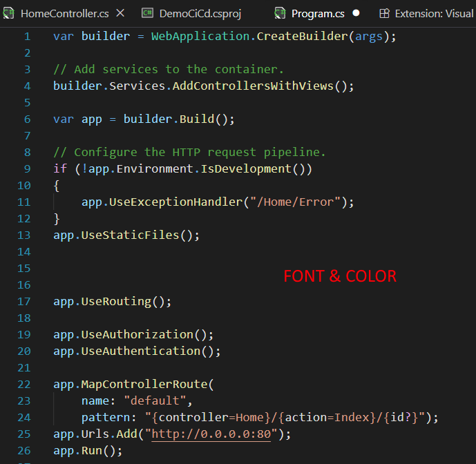
Task: Click on 'Services' in line 4
Action: [x=137, y=86]
